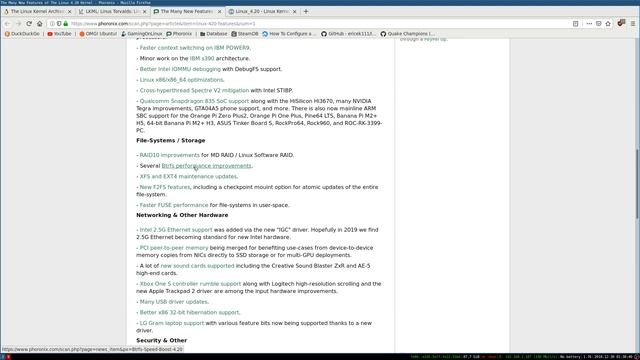The height and width of the screenshot is (360, 640).
Task: Reload the current Phoronix page
Action: (x=29, y=24)
